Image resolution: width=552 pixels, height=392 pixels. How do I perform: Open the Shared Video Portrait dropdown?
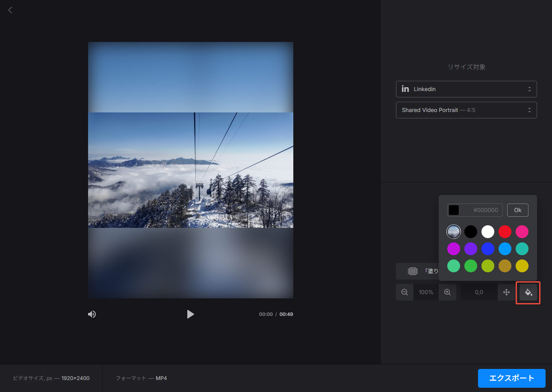coord(466,110)
